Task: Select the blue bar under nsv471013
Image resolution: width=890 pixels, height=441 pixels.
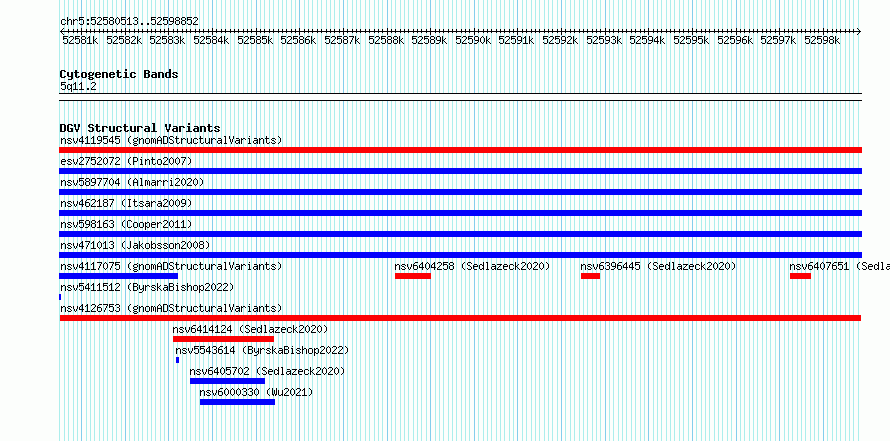Action: (x=460, y=255)
